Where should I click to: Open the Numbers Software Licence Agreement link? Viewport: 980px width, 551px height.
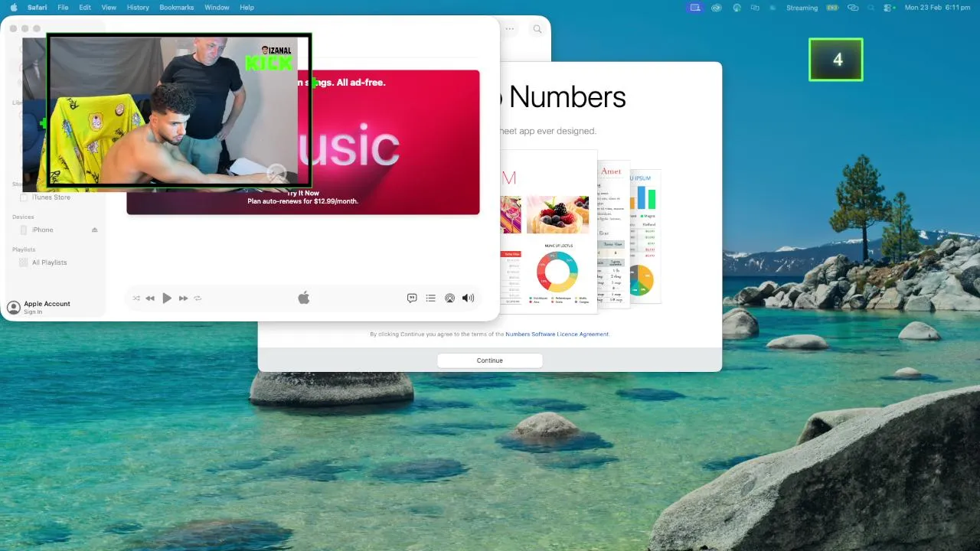click(x=557, y=334)
